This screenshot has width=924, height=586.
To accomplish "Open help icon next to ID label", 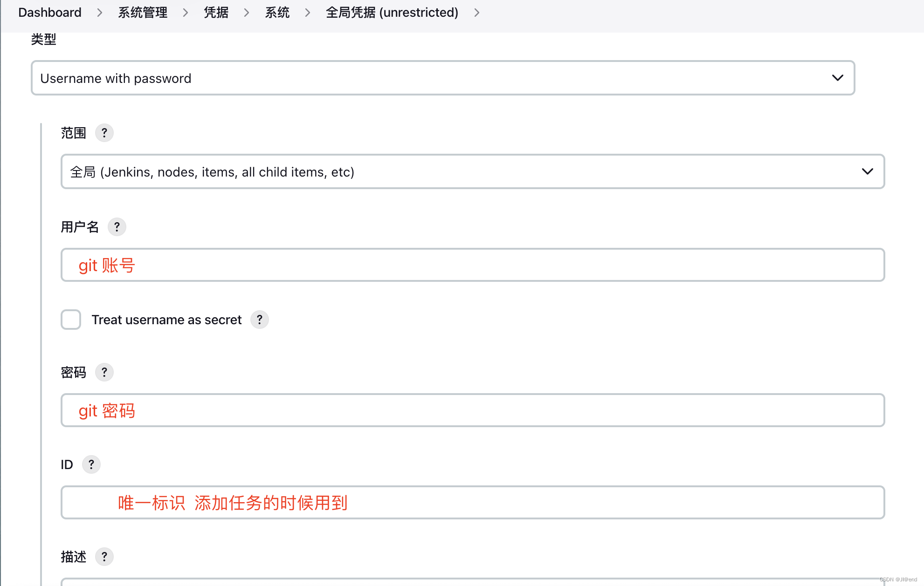I will coord(91,464).
